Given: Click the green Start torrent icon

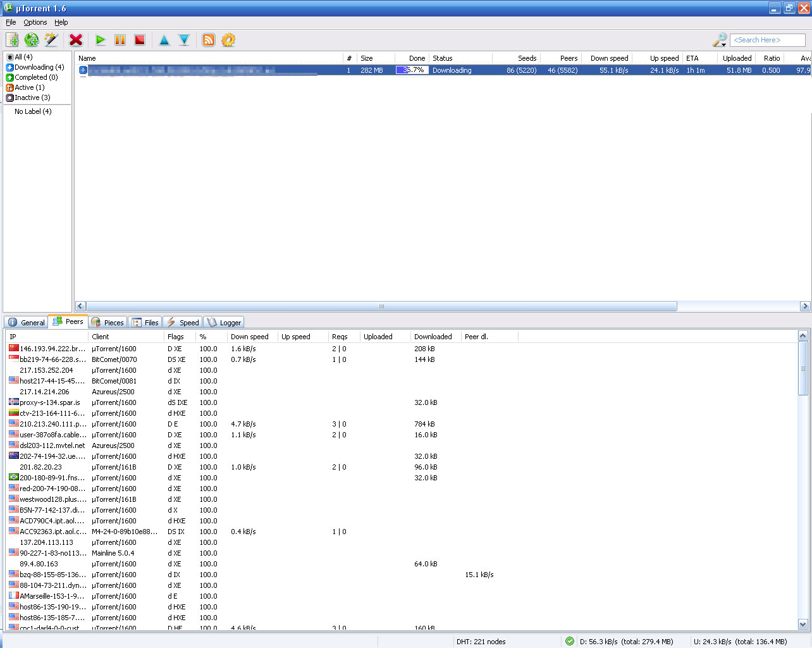Looking at the screenshot, I should pos(101,40).
